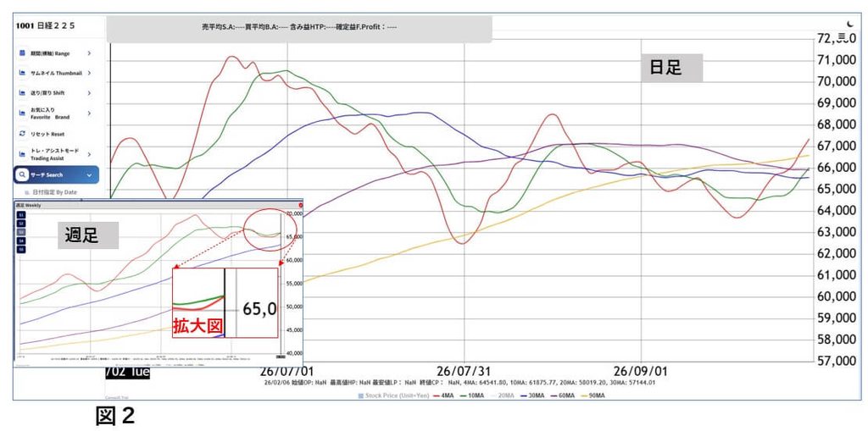This screenshot has height=431, width=868.
Task: Click the Favorite Brand chart icon
Action: point(23,113)
